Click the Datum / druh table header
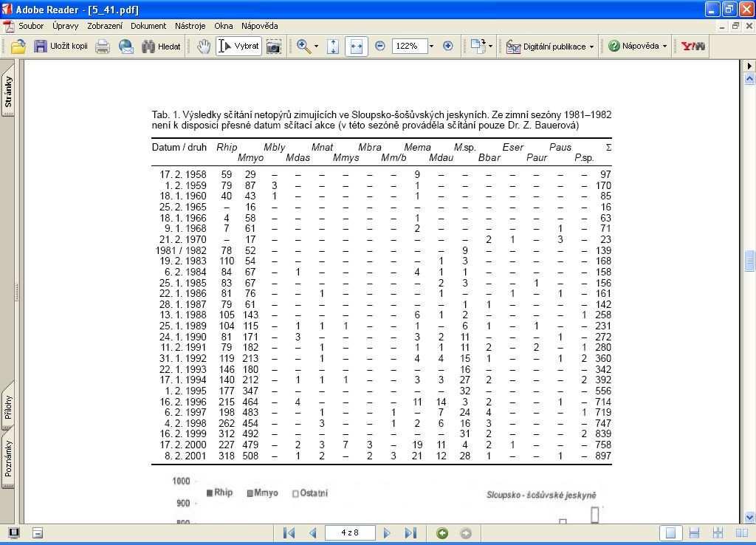The width and height of the screenshot is (756, 545). click(179, 147)
